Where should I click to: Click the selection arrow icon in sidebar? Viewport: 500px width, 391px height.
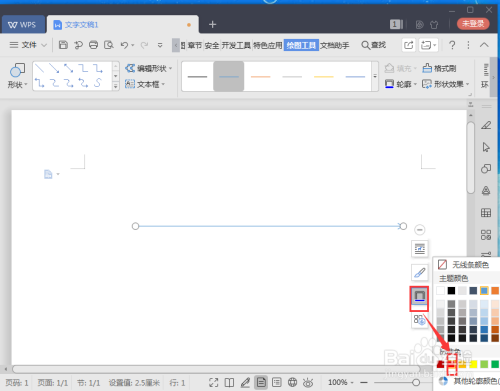tap(486, 147)
